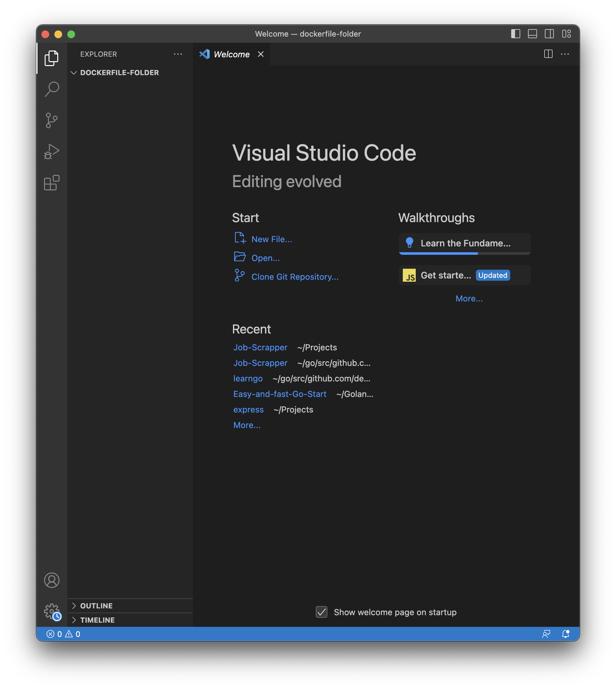Expand the OUTLINE section
The height and width of the screenshot is (689, 616).
(x=130, y=606)
